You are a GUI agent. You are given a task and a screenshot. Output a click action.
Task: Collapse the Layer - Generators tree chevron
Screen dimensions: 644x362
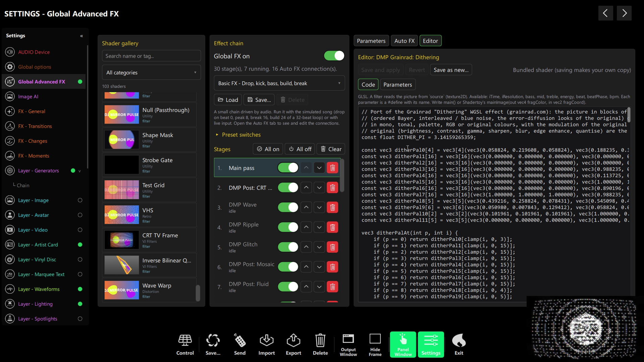[79, 171]
